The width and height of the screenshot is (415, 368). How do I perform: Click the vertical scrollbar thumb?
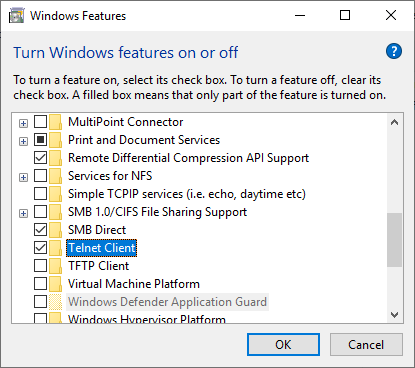click(x=394, y=240)
